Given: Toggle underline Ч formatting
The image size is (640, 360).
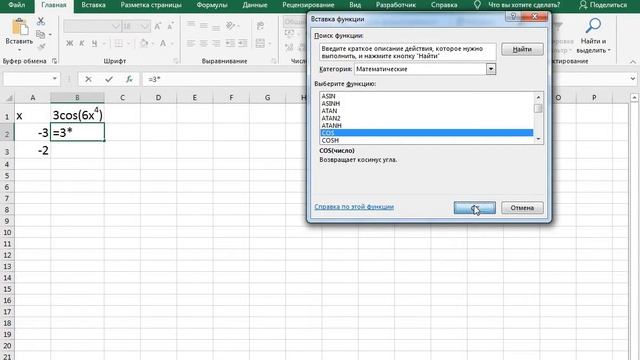Looking at the screenshot, I should [x=94, y=43].
